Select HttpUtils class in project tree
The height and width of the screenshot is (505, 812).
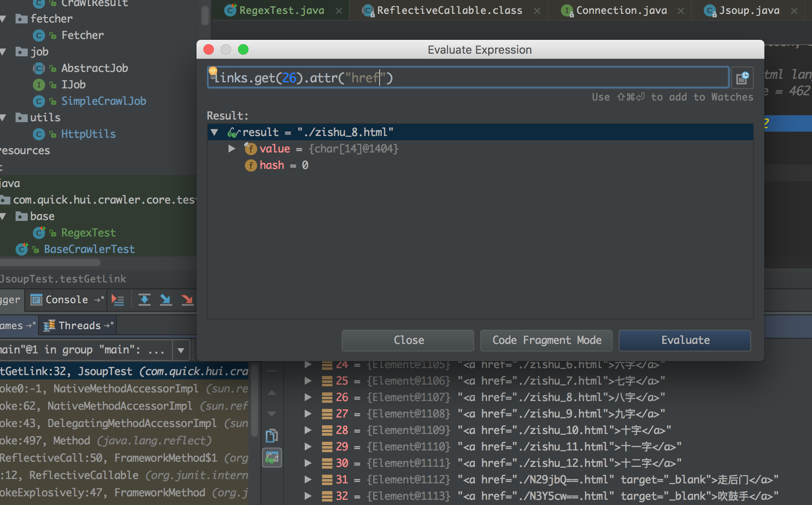click(x=88, y=134)
